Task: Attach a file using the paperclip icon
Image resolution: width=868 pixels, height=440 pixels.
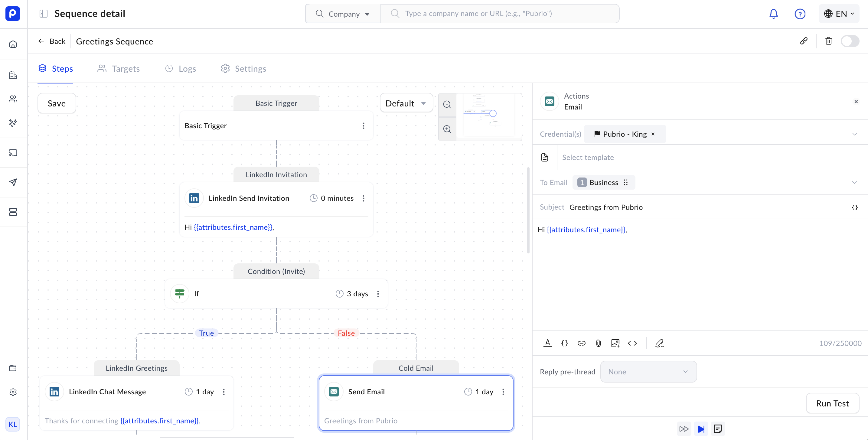Action: coord(599,343)
